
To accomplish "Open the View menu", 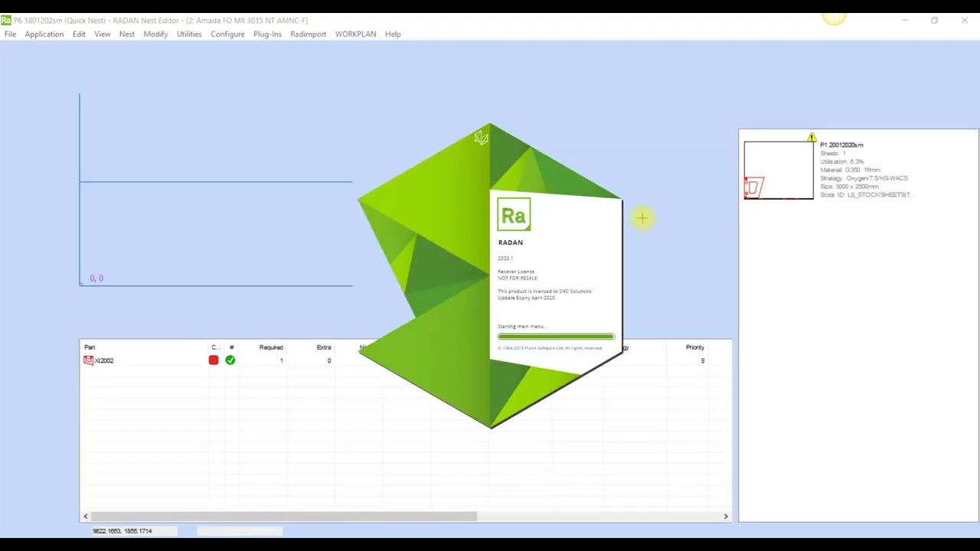I will (x=102, y=34).
